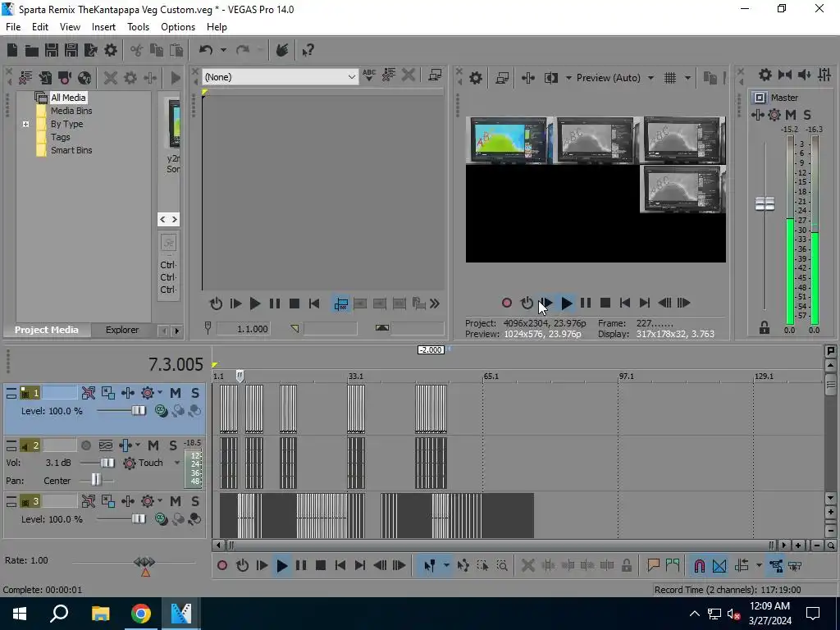Open video preview settings gear
Screen dimensions: 840x630
point(475,78)
